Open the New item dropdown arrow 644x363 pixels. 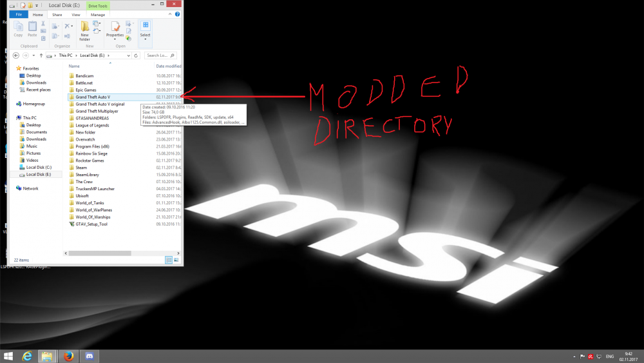[100, 24]
